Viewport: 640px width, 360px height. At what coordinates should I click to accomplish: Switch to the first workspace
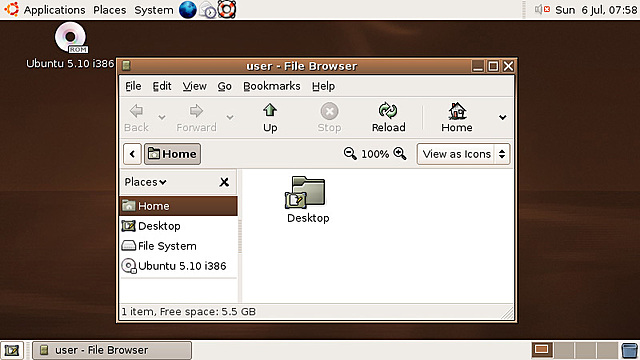[x=542, y=350]
